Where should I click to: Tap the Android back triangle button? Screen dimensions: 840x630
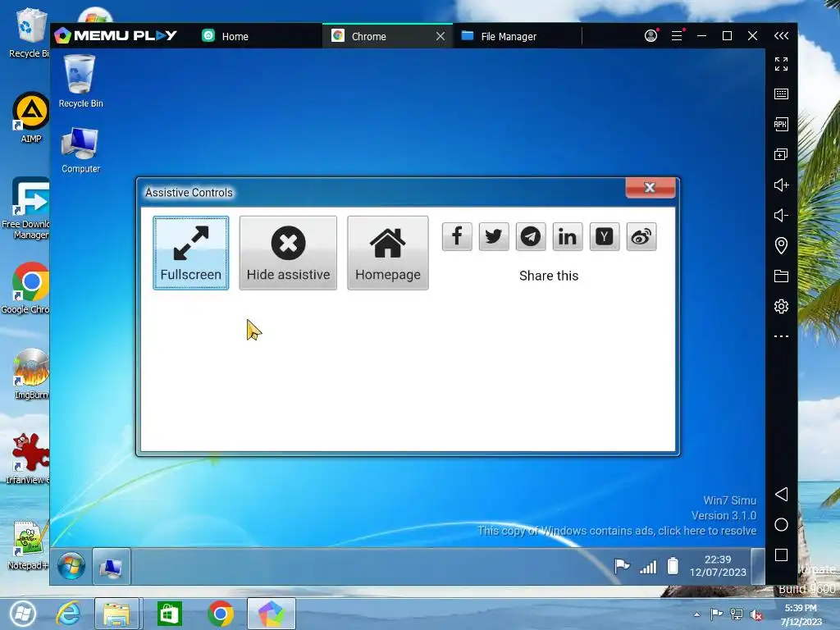pos(781,494)
